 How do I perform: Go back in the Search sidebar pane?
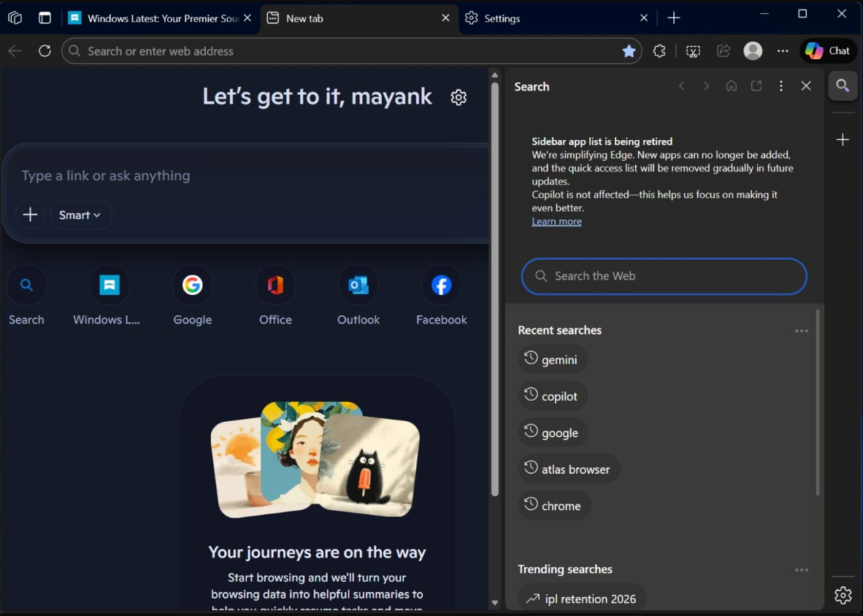[x=681, y=86]
